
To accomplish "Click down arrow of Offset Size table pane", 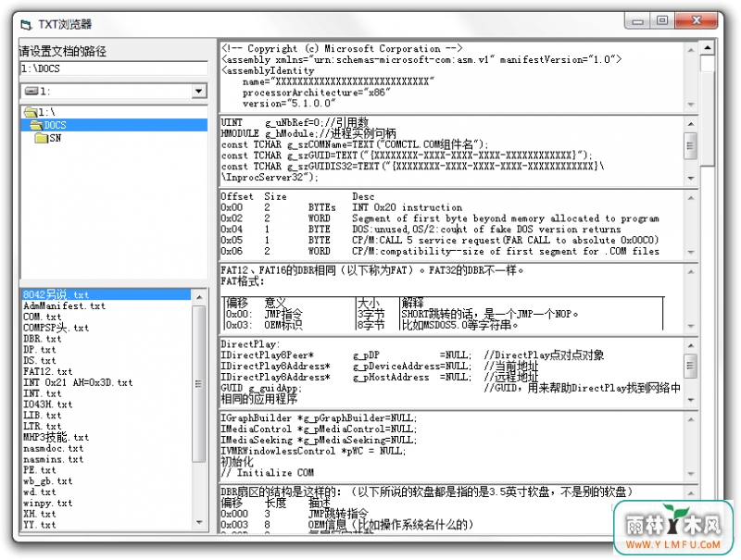I will [691, 252].
